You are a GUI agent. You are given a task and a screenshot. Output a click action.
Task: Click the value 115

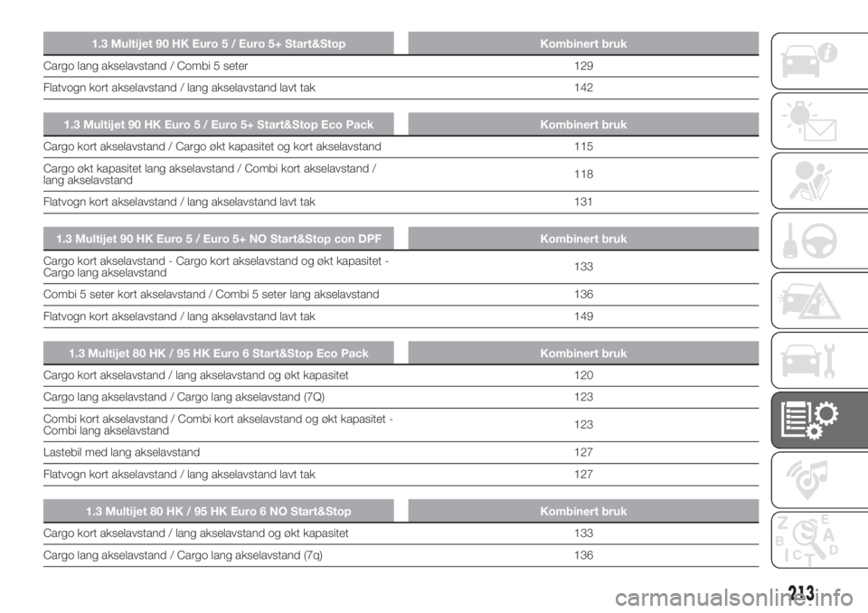[583, 146]
